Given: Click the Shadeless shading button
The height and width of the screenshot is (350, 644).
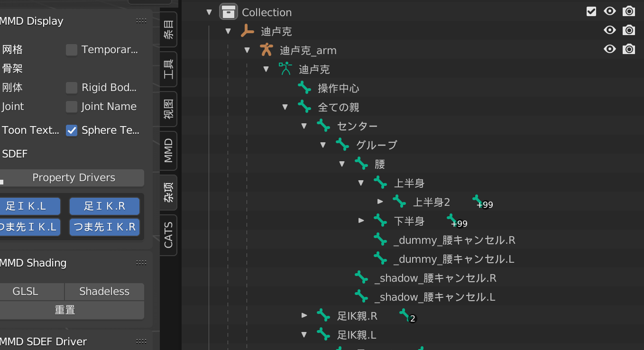Looking at the screenshot, I should [104, 291].
